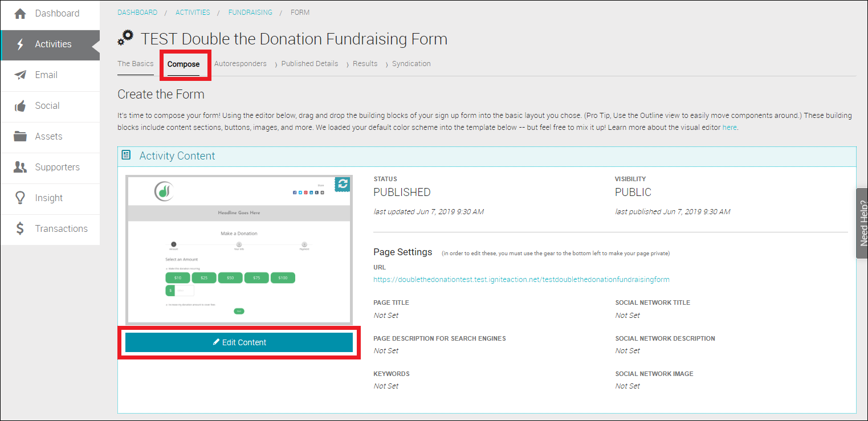Click the Email paper plane icon
The width and height of the screenshot is (868, 421).
pos(20,75)
